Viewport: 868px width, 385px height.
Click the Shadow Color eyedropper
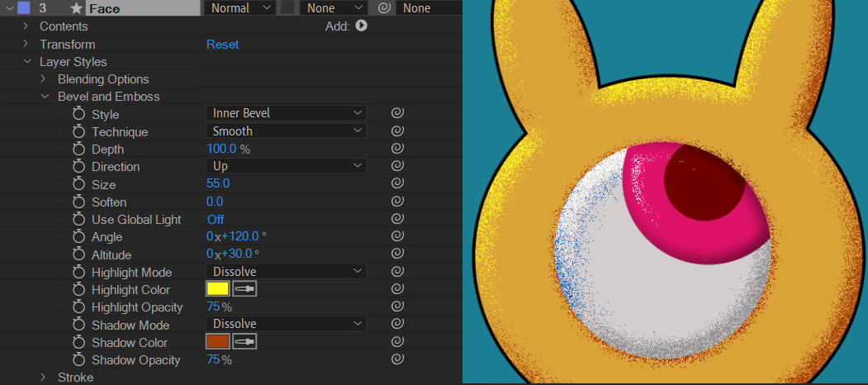coord(244,342)
